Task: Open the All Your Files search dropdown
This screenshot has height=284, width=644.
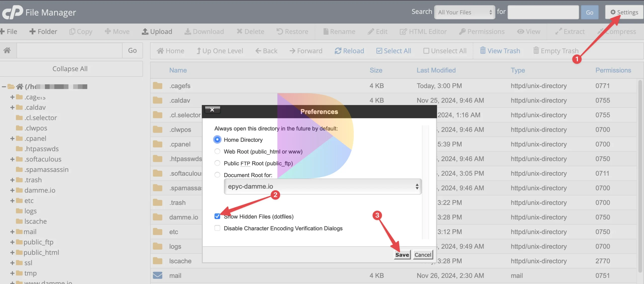Action: pos(465,12)
